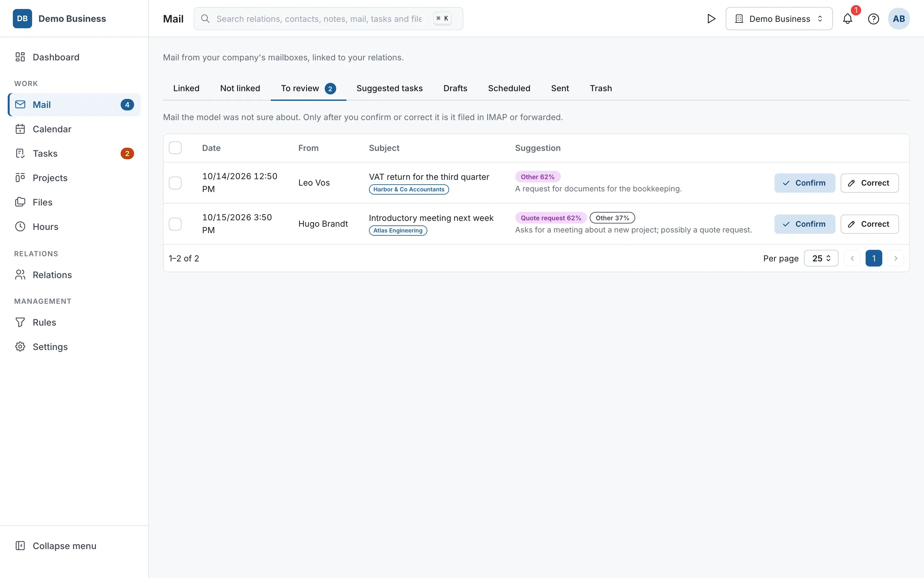Open Relations in the sidebar
924x578 pixels.
74,275
